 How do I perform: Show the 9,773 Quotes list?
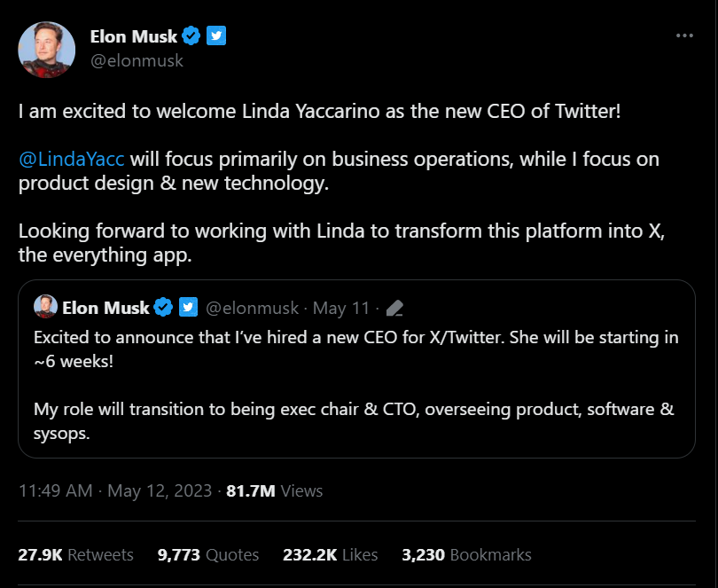coord(208,555)
